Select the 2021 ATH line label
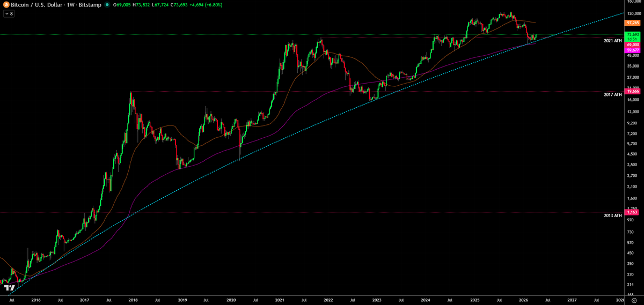Screen dimensions: 644x305 coord(612,41)
